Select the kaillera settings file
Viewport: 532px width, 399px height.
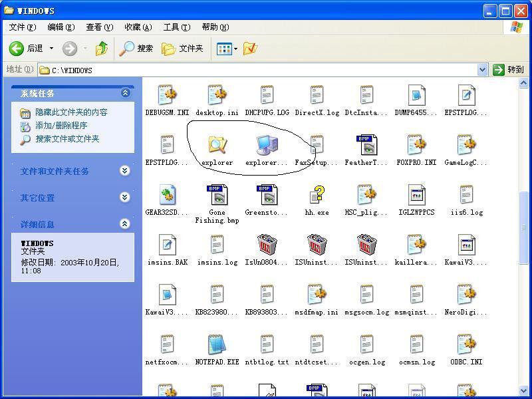click(416, 250)
